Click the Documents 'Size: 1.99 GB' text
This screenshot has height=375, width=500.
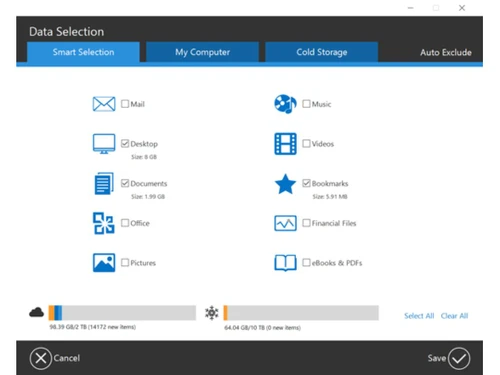[148, 197]
